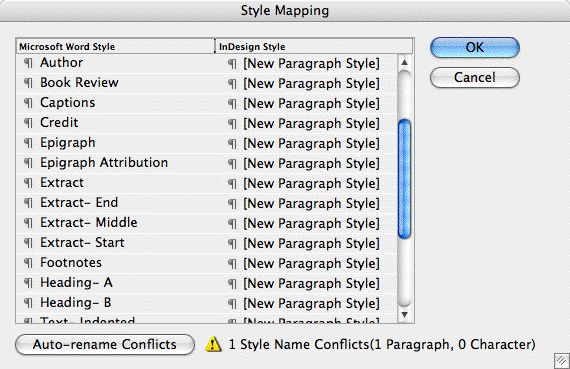Screen dimensions: 570x369
Task: Select the Book Review Word style
Action: (79, 83)
